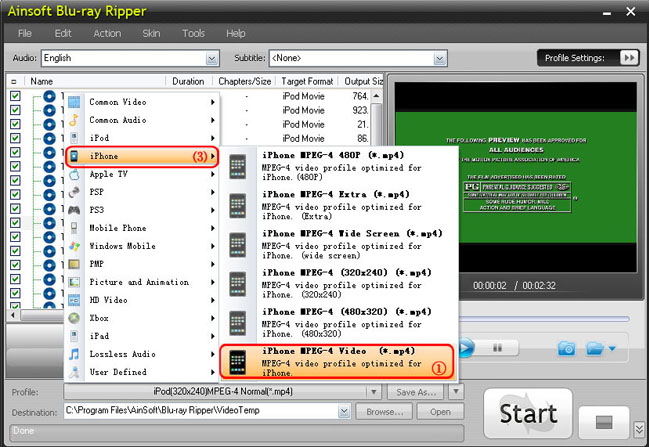The image size is (649, 447).
Task: Uncheck the first title row checkbox
Action: [x=15, y=97]
